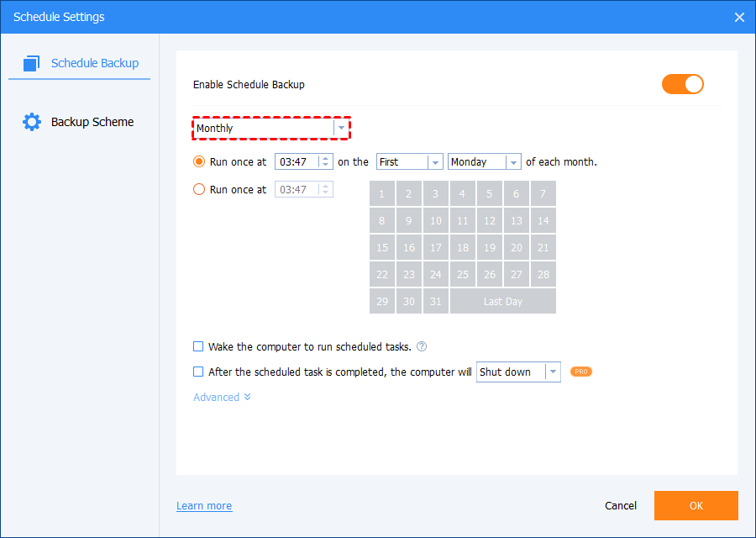Open the Shut down action dropdown
756x538 pixels.
(517, 372)
